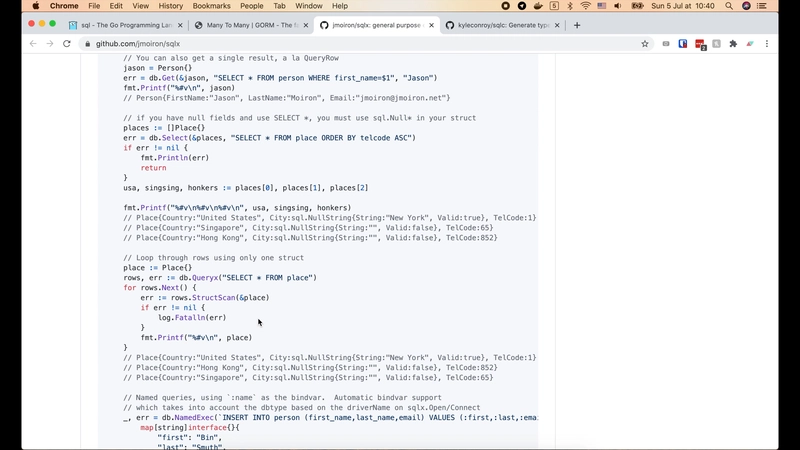800x450 pixels.
Task: Go back to the previous page
Action: point(33,44)
